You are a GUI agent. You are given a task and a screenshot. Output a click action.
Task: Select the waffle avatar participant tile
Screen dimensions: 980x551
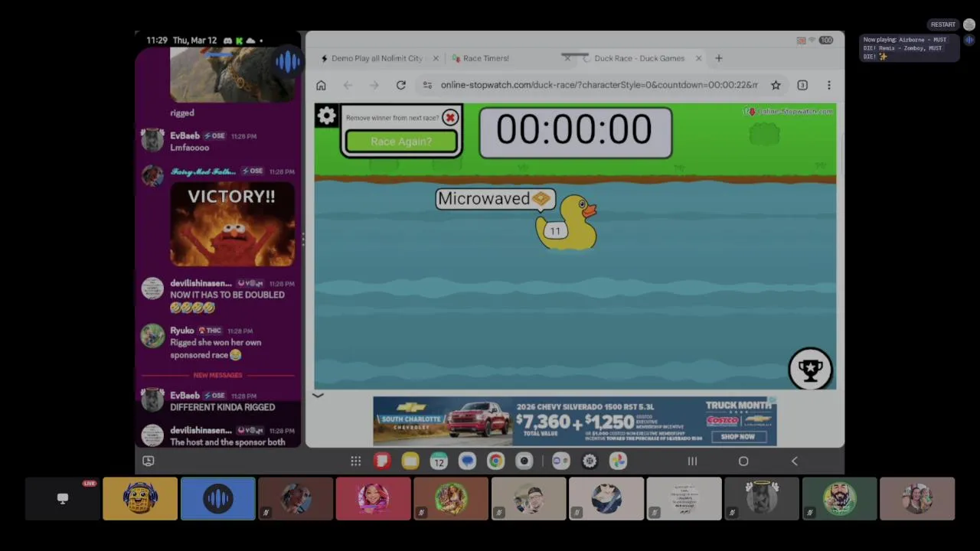[x=140, y=499]
